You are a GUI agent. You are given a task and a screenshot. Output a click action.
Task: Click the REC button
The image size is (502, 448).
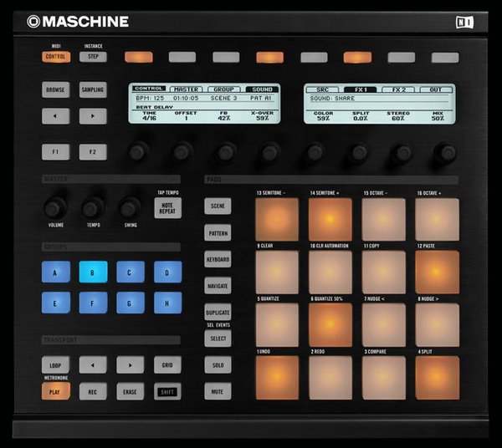point(93,391)
